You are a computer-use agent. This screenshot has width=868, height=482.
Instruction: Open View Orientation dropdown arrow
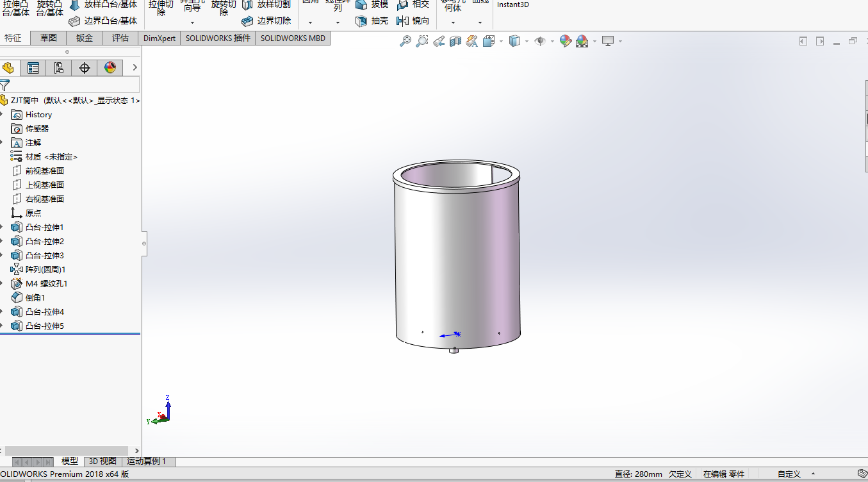coord(501,41)
